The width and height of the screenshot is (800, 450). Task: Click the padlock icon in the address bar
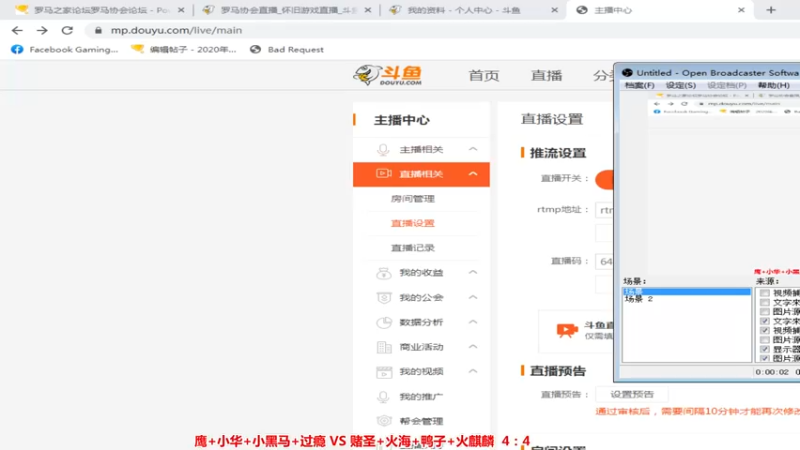click(98, 31)
